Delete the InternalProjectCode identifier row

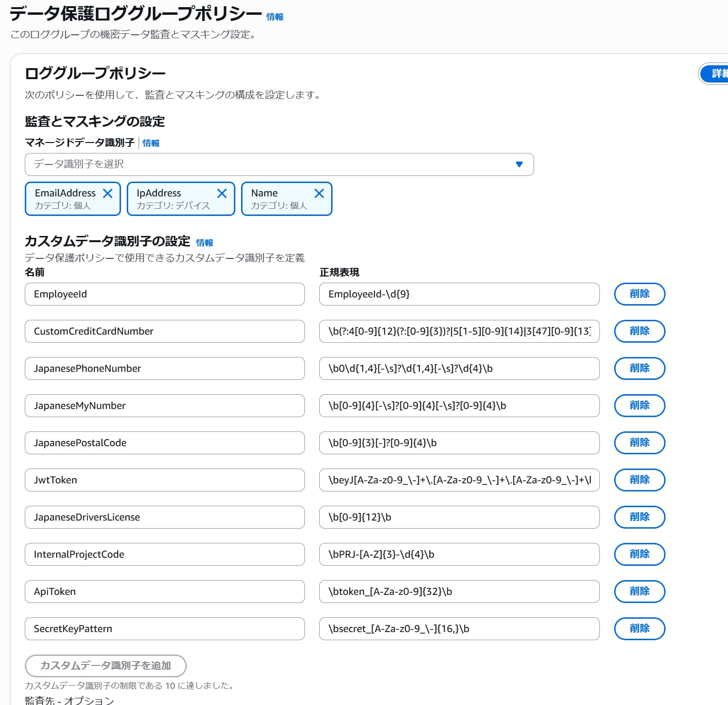[x=640, y=554]
